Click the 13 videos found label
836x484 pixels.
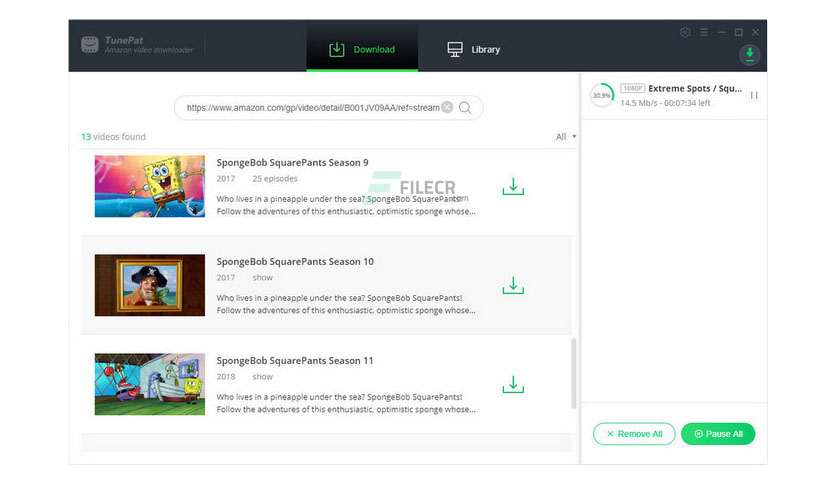113,136
